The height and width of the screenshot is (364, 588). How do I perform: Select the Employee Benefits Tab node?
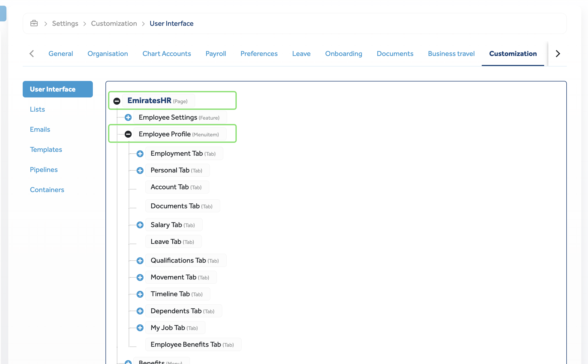tap(193, 344)
